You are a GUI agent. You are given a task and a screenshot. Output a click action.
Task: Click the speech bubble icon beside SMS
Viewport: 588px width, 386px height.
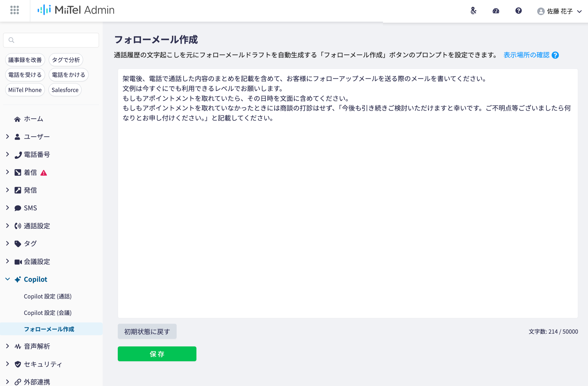click(x=18, y=208)
